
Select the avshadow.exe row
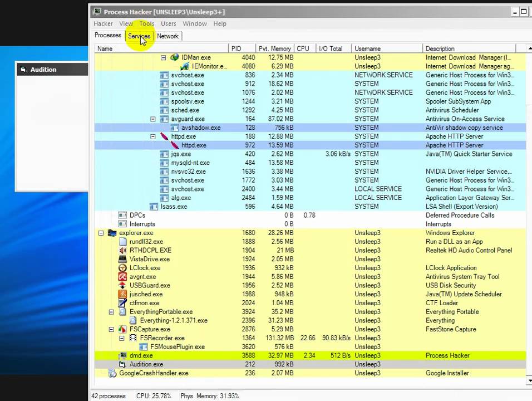(310, 128)
